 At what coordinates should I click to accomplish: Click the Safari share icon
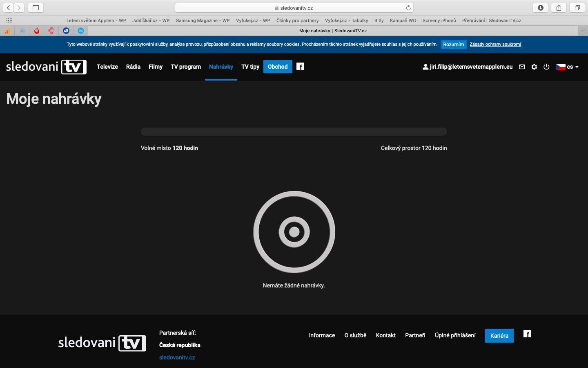(x=559, y=8)
